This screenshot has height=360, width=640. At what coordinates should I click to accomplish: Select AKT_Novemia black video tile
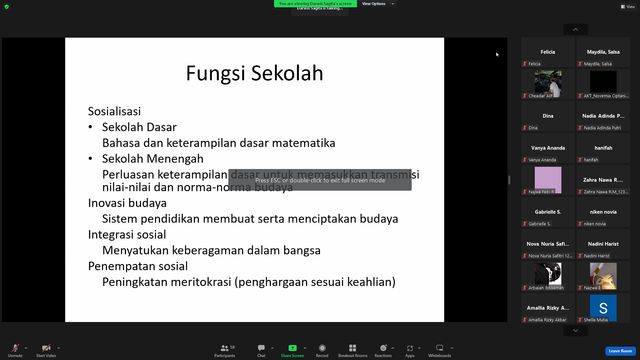(603, 84)
